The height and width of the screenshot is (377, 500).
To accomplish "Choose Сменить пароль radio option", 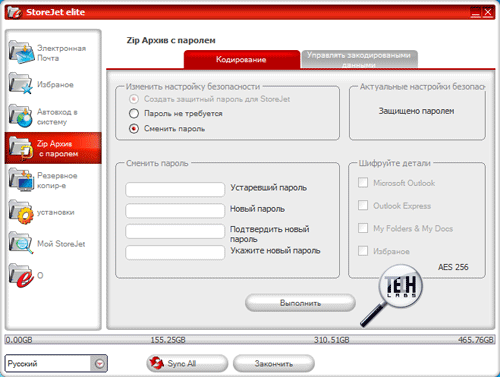I will tap(134, 129).
